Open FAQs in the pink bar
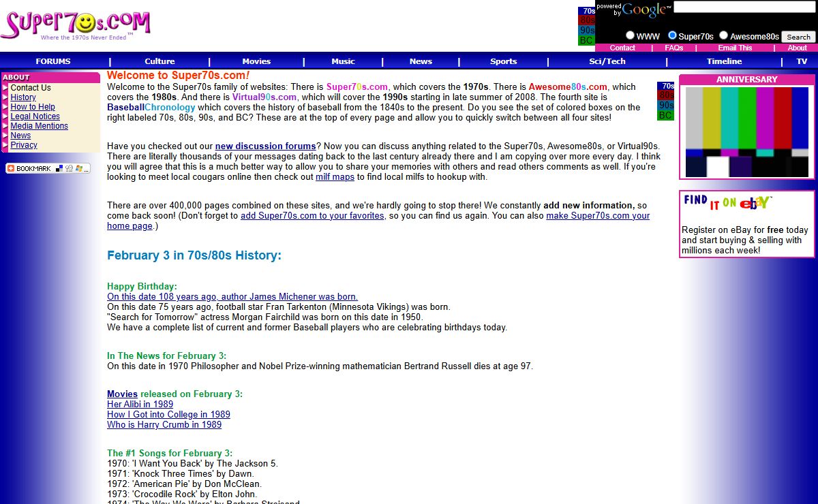Screen dimensions: 818x504 point(674,48)
